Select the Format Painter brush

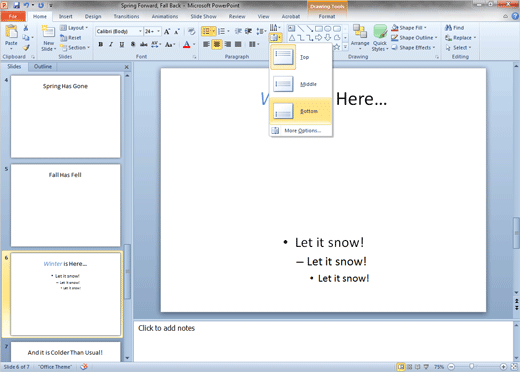pos(26,48)
